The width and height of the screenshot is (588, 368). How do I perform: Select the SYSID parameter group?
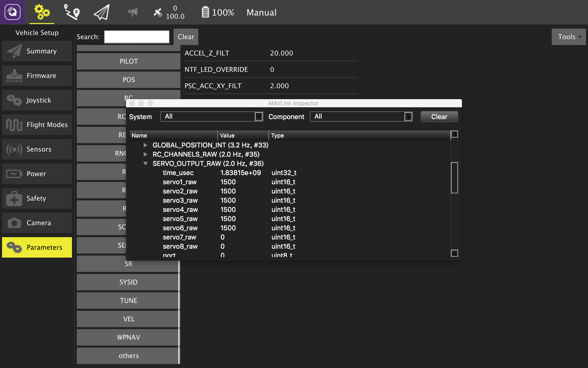click(x=128, y=282)
